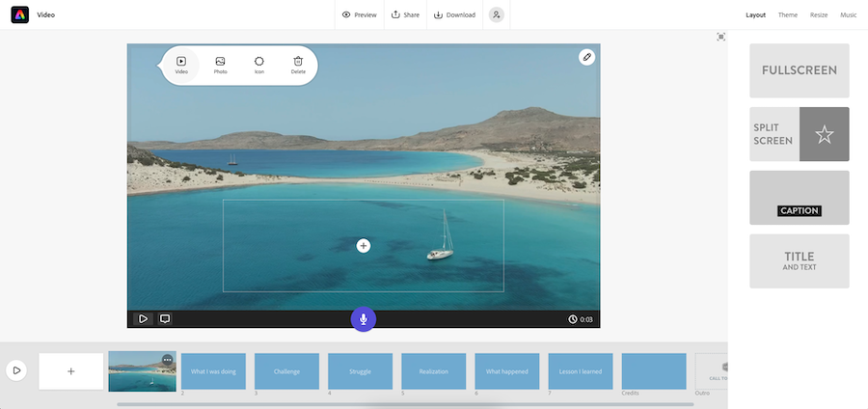Open options menu on first slide thumbnail
This screenshot has width=868, height=409.
point(167,360)
